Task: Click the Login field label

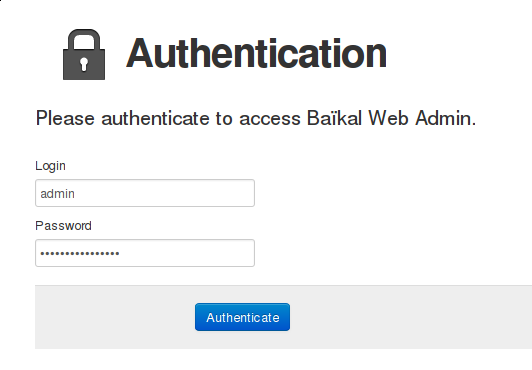Action: coord(51,166)
